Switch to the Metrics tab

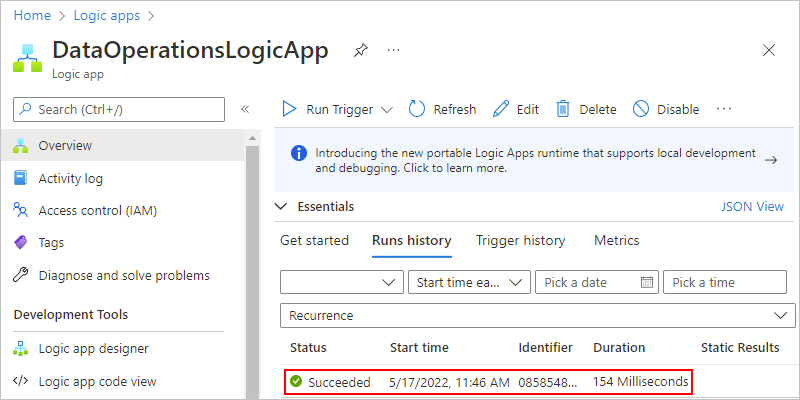(616, 240)
